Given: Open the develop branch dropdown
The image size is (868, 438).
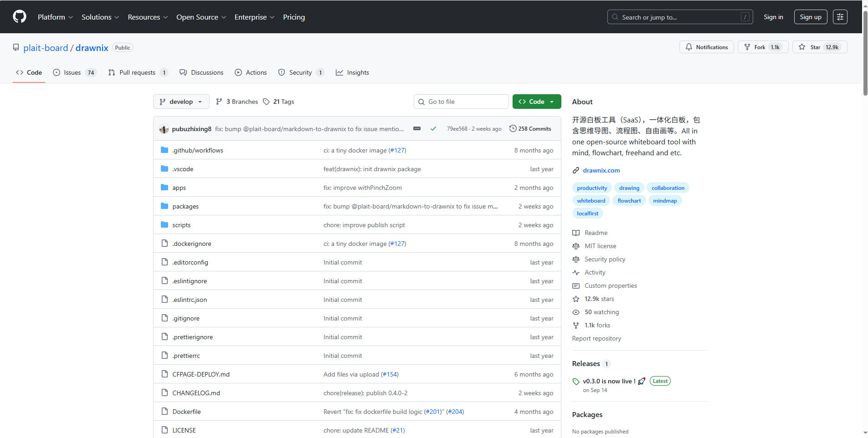Looking at the screenshot, I should [181, 102].
